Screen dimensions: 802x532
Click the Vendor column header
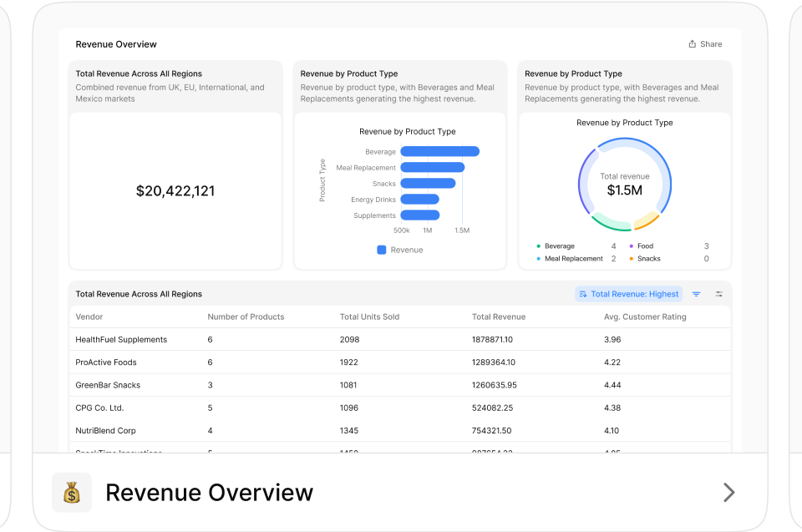[x=89, y=317]
